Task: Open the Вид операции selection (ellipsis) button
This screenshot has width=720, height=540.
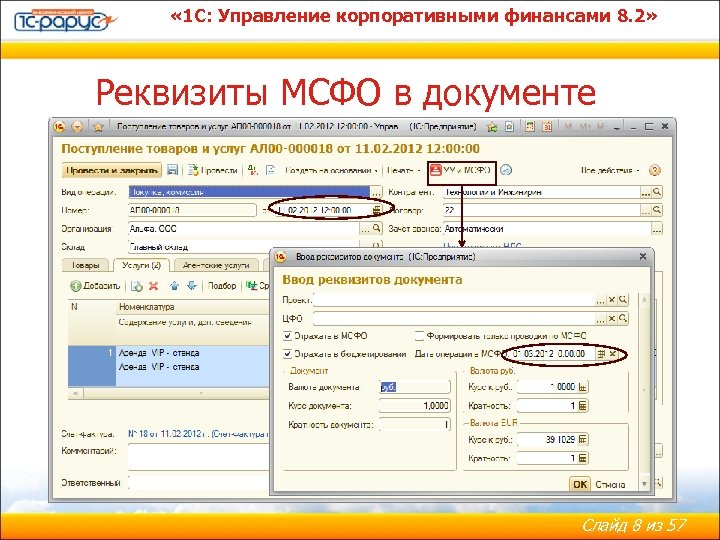Action: (x=377, y=192)
